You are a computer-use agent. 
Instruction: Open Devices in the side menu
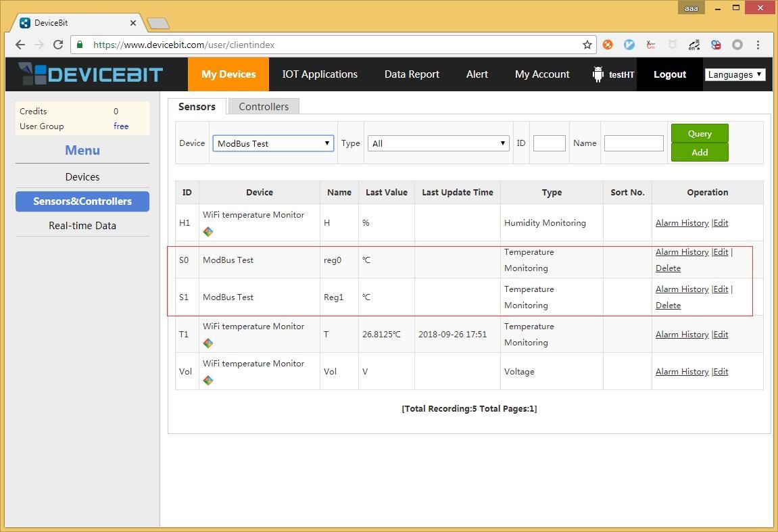(x=82, y=176)
